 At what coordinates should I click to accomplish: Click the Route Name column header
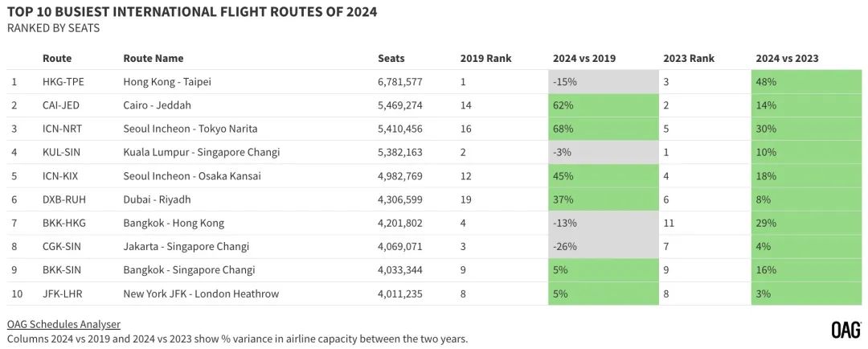(x=154, y=58)
